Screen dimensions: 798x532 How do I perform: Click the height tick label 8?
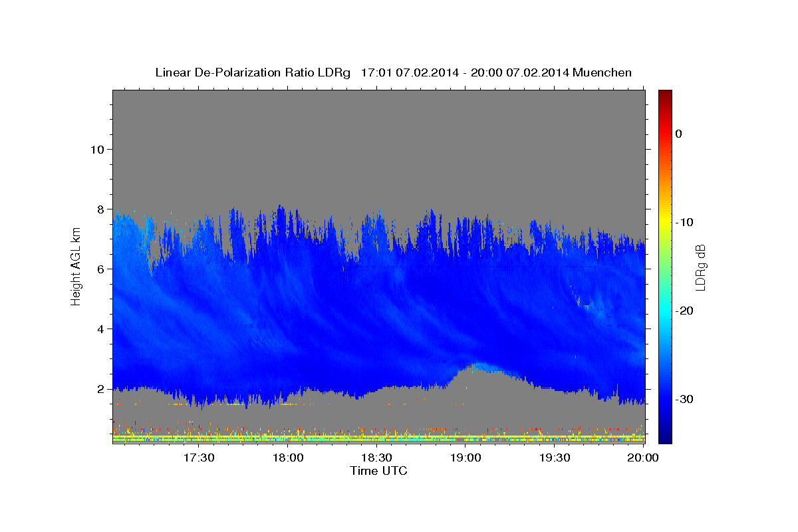(x=100, y=209)
